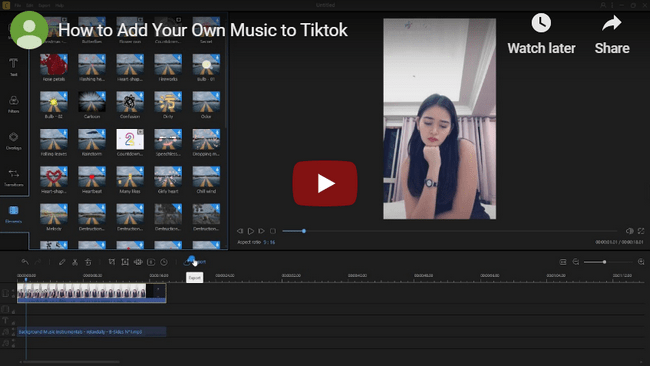This screenshot has width=650, height=366.
Task: Add the video to Watch later
Action: [x=541, y=34]
